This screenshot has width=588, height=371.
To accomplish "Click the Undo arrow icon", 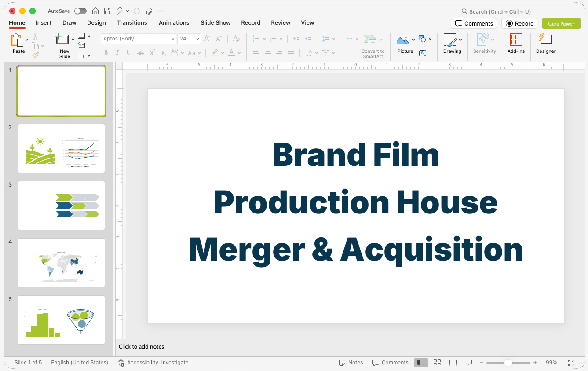I will click(x=119, y=11).
